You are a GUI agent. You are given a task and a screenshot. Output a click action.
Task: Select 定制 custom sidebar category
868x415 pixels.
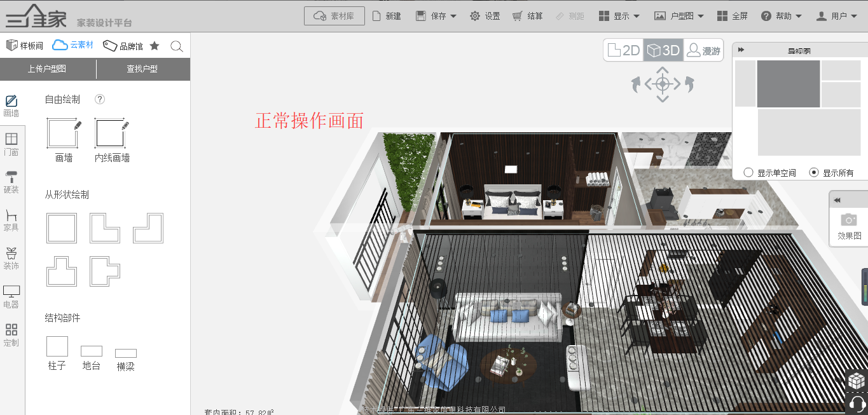[x=11, y=335]
